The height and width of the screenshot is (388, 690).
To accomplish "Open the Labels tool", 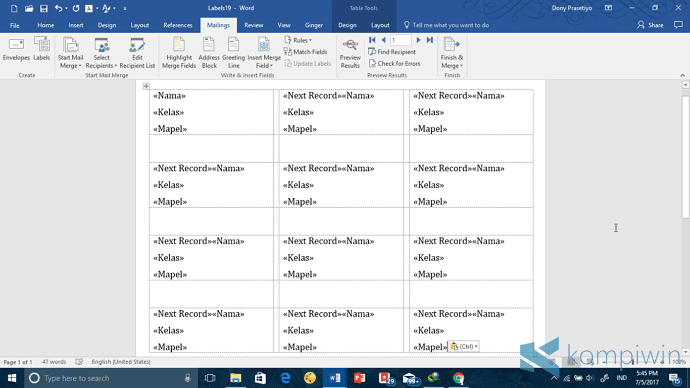I will [42, 49].
